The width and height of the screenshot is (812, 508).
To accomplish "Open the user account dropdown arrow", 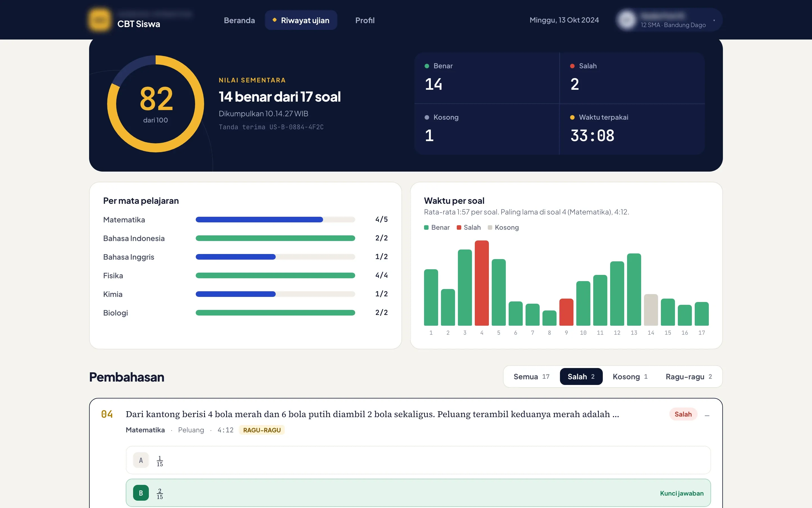I will 714,21.
